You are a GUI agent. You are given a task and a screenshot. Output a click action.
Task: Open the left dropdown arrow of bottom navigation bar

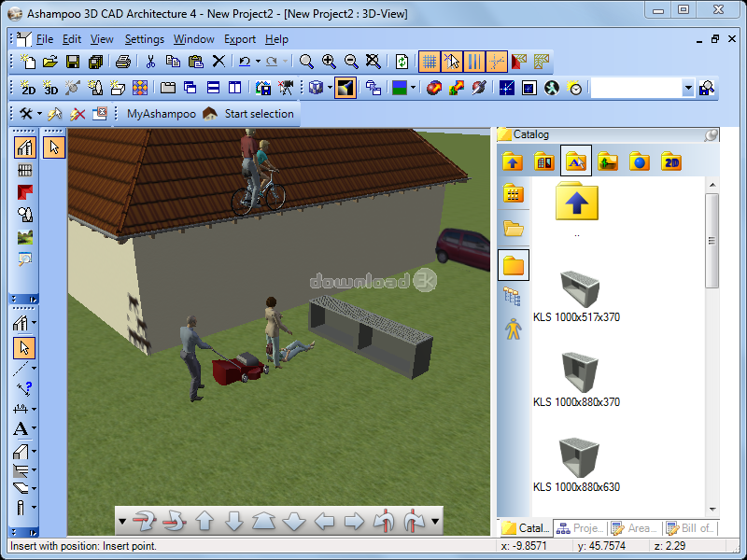(x=122, y=521)
